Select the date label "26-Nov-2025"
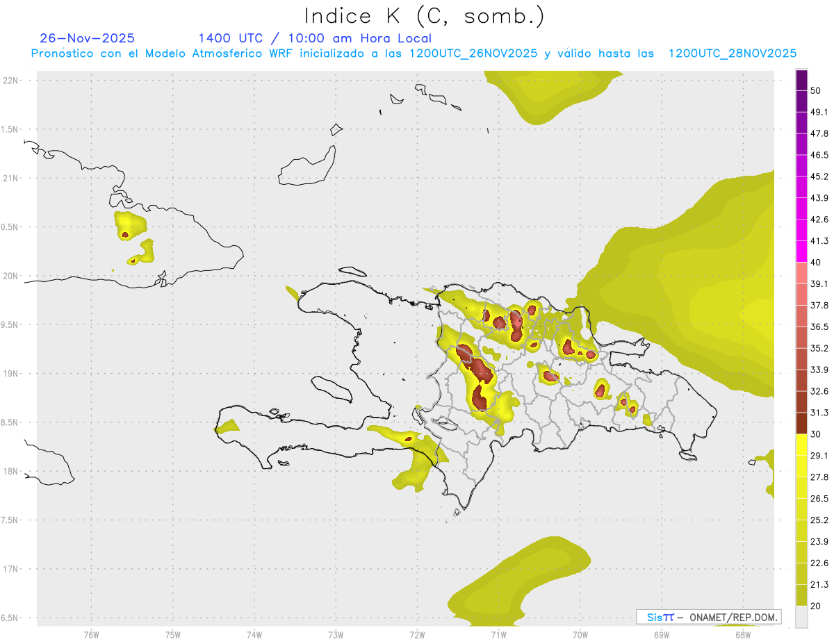The image size is (834, 644). pos(88,38)
